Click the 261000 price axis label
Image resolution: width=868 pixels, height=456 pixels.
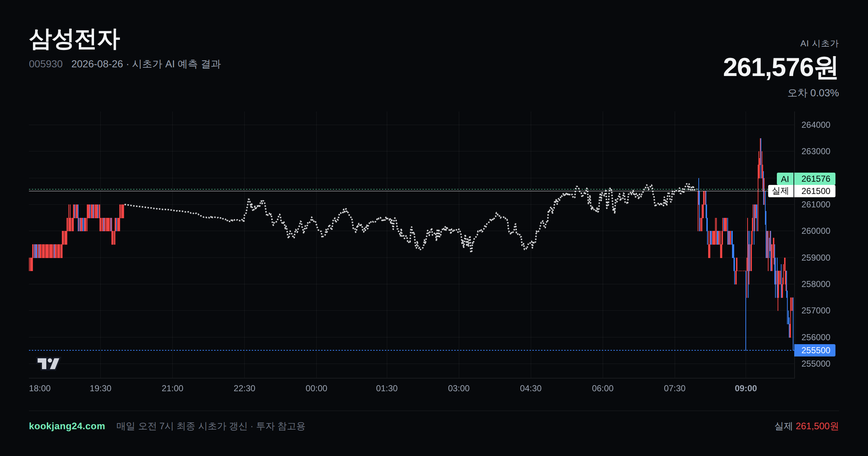coord(816,204)
